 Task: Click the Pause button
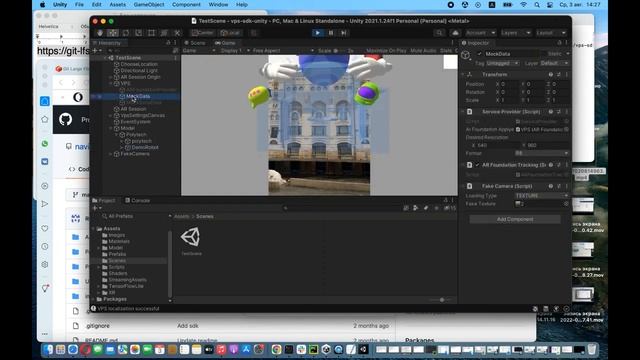tap(331, 33)
